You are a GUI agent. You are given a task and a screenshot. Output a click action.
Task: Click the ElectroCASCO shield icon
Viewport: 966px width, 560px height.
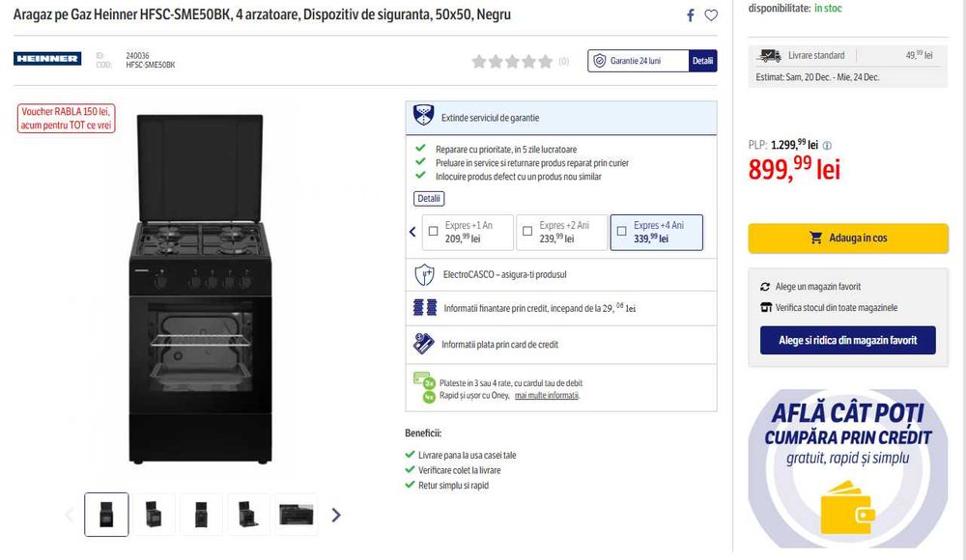click(x=424, y=274)
